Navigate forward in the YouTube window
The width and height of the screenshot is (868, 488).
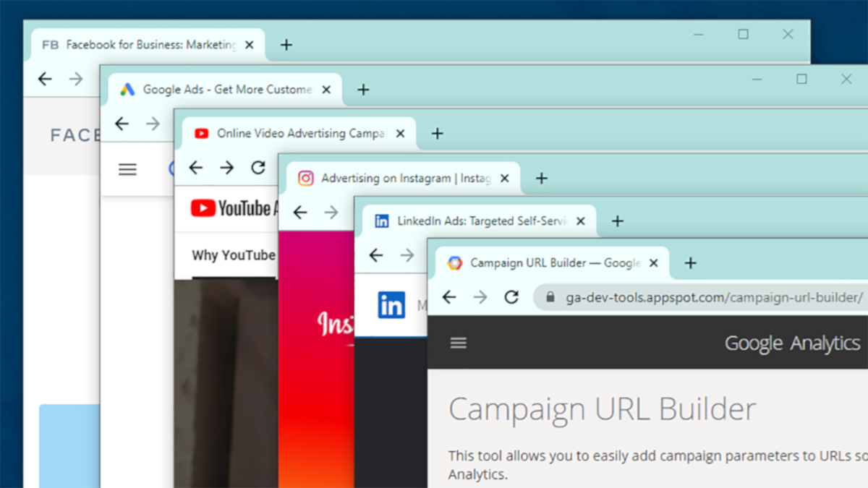click(227, 168)
